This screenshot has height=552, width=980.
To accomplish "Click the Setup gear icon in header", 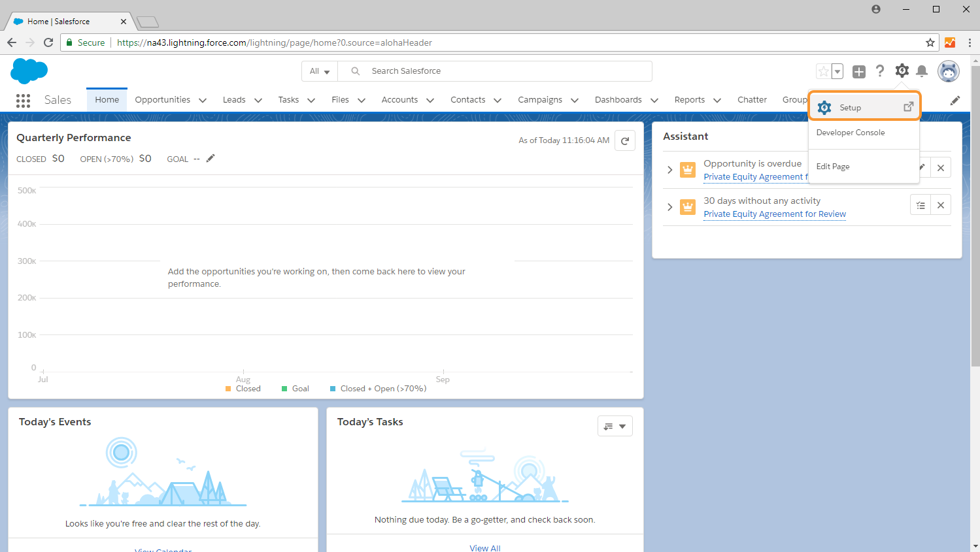I will click(x=902, y=71).
